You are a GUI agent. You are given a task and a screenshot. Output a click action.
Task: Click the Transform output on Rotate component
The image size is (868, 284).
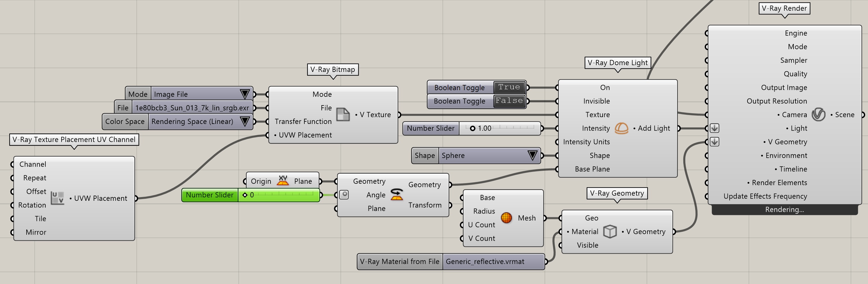click(x=425, y=205)
